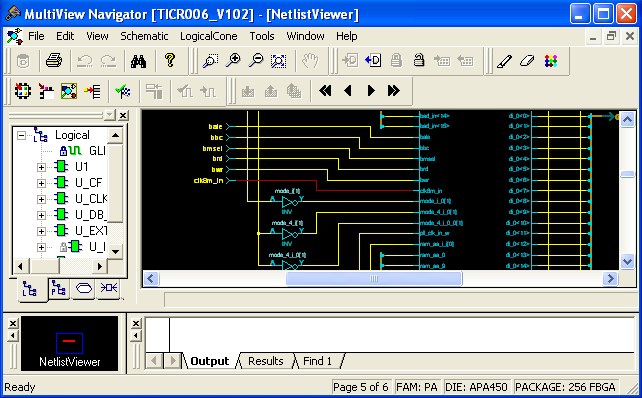Switch to the Output tab
Screen dimensions: 642x398
(210, 361)
